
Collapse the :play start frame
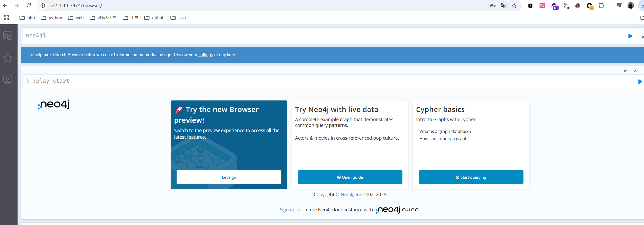(x=636, y=71)
